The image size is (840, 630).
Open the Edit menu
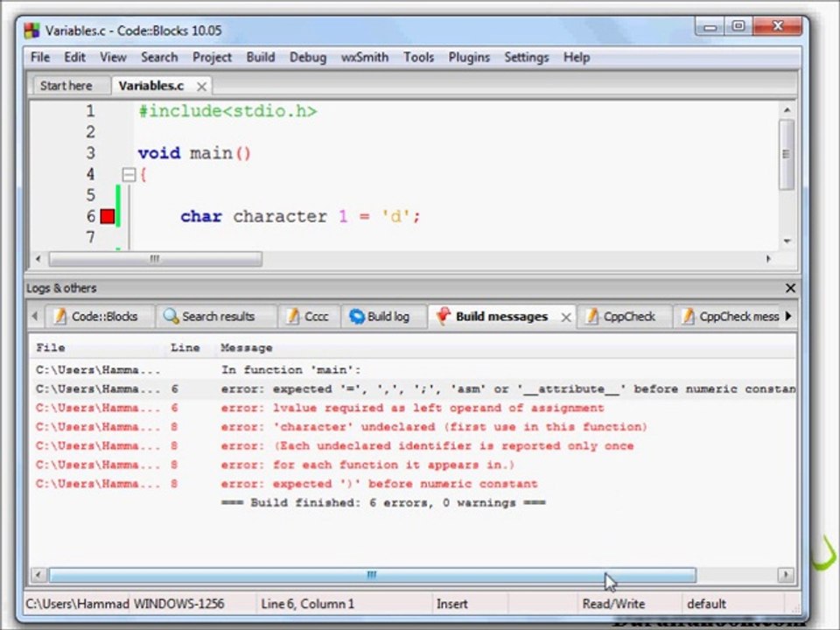pos(74,58)
